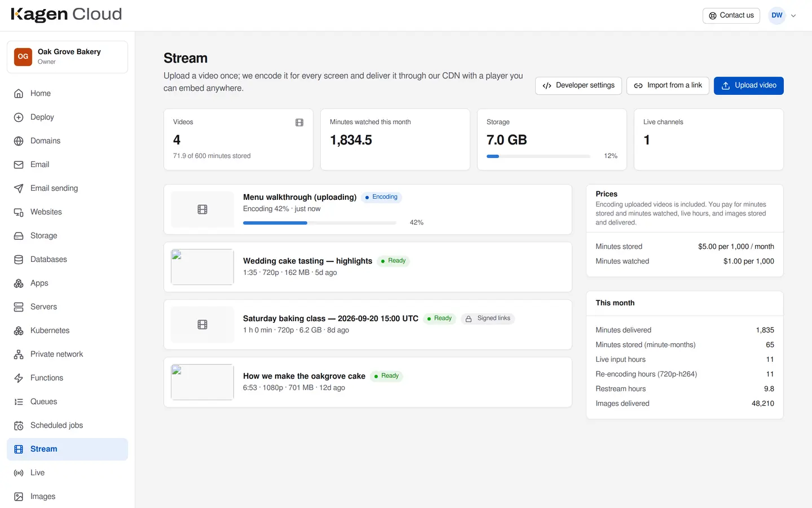Viewport: 812px width, 508px height.
Task: Click the Storage drive icon
Action: pyautogui.click(x=19, y=236)
